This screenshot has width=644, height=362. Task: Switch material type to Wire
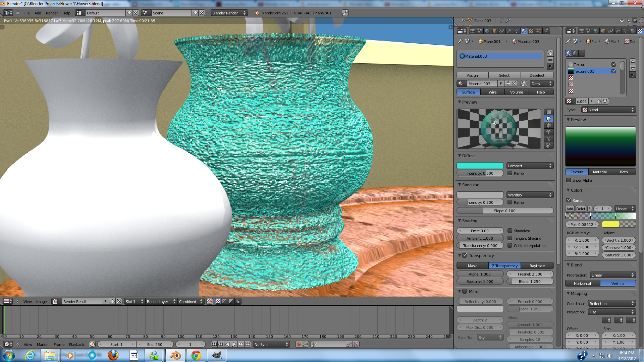coord(492,92)
